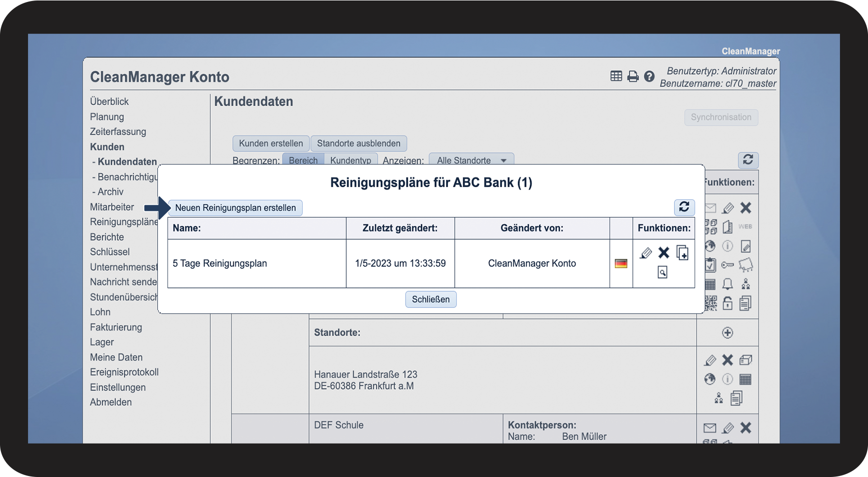The height and width of the screenshot is (477, 868).
Task: Duplicate the 5 Tage Reinigungsplan
Action: tap(682, 253)
